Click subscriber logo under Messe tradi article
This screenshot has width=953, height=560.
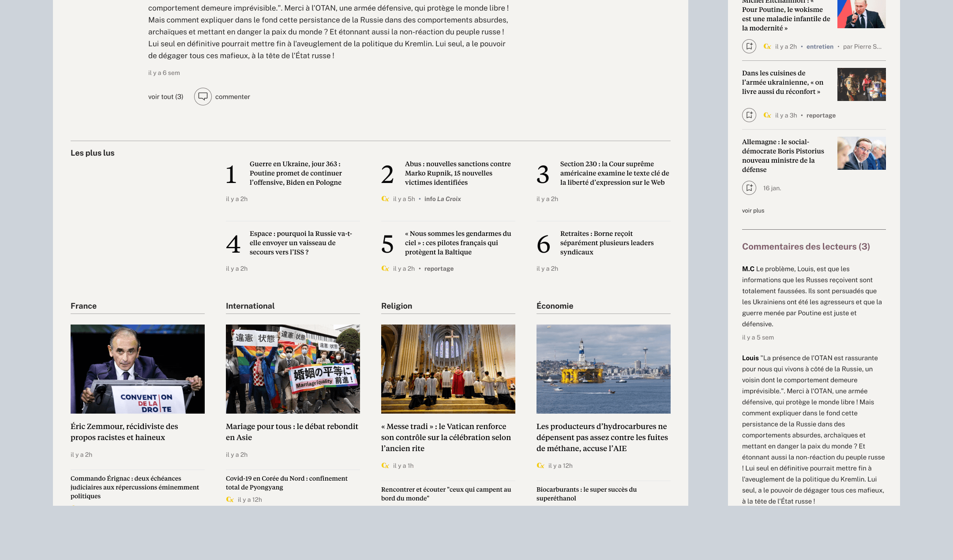[x=385, y=466]
